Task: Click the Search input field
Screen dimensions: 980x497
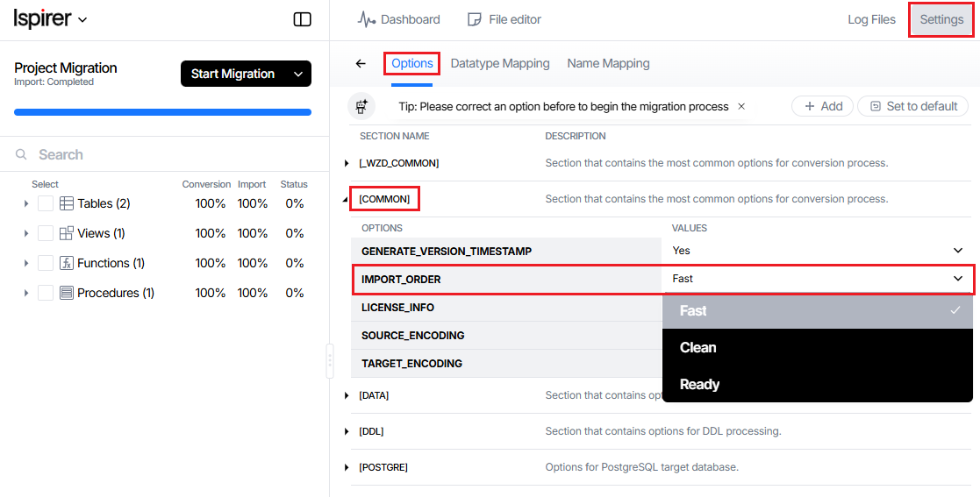Action: tap(167, 154)
